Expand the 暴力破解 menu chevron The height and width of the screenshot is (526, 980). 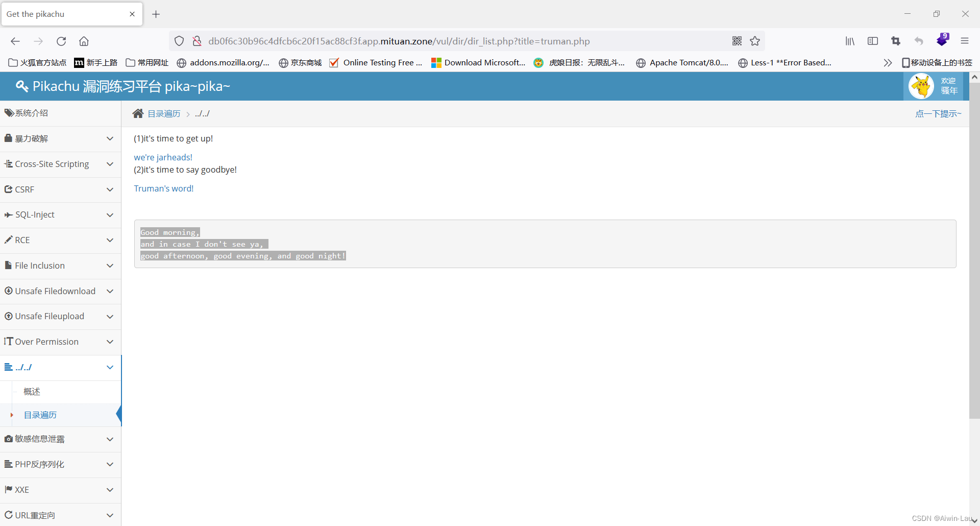(110, 139)
